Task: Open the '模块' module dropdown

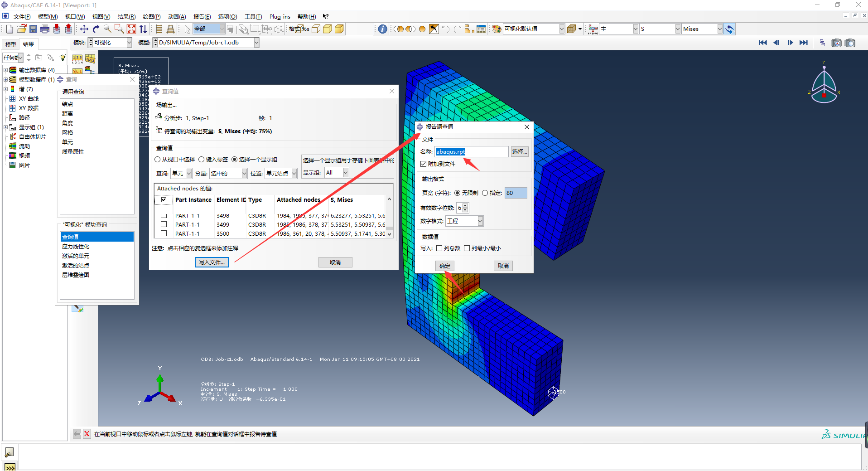Action: tap(129, 43)
